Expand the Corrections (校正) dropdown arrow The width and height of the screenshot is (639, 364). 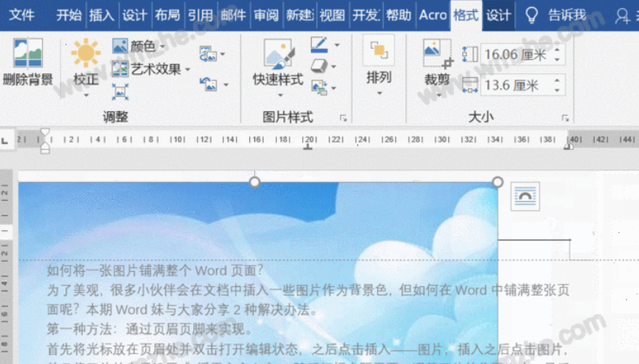point(86,95)
